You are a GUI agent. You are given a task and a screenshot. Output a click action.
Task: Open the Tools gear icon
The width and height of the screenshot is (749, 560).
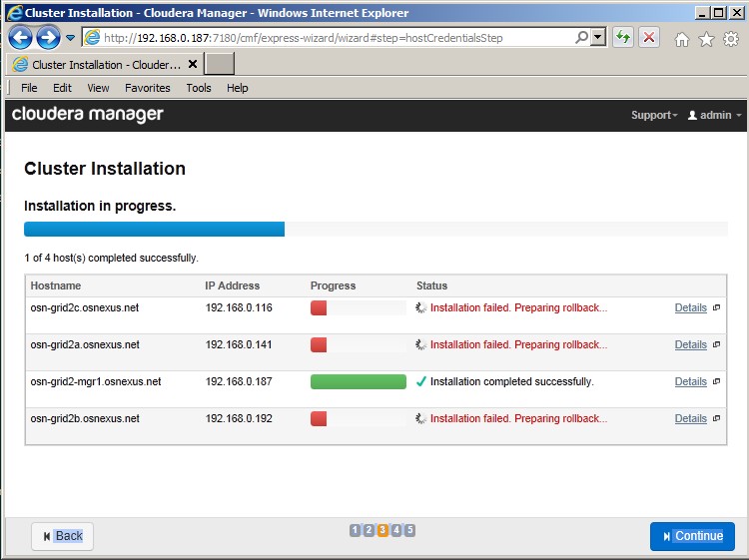pyautogui.click(x=731, y=39)
